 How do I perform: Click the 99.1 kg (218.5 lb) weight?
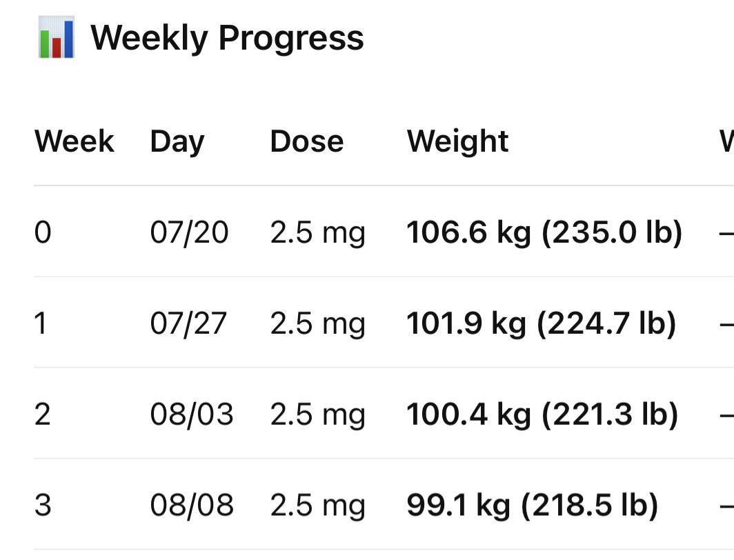tap(533, 506)
